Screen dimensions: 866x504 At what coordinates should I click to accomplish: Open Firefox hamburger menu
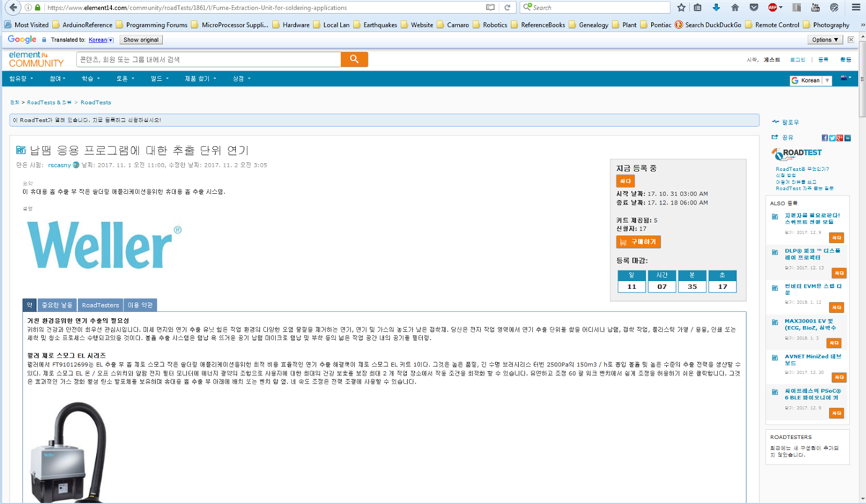(x=854, y=7)
